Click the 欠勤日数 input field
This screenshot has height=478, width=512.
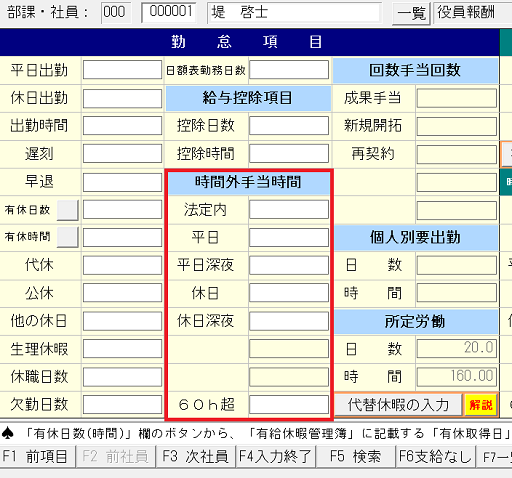point(122,405)
